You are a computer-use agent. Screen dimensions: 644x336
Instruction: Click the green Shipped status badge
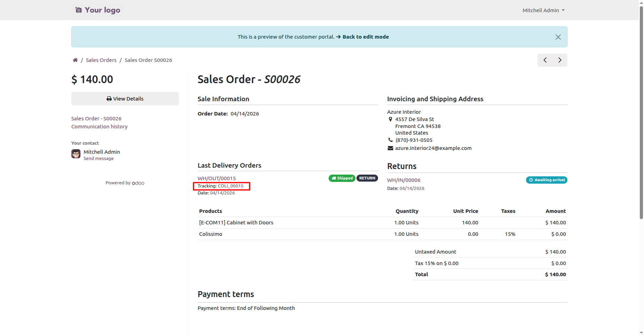click(342, 178)
